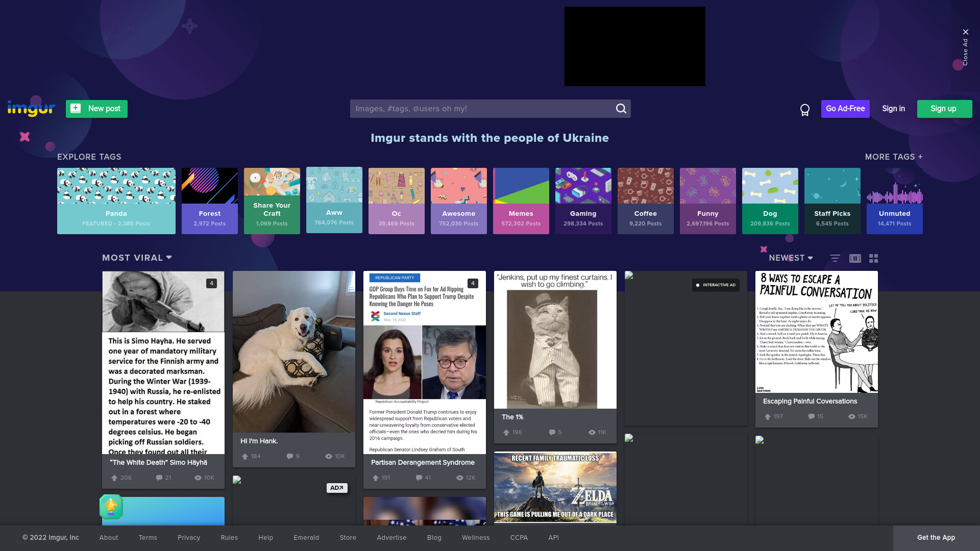Expand More Tags +

(x=894, y=157)
